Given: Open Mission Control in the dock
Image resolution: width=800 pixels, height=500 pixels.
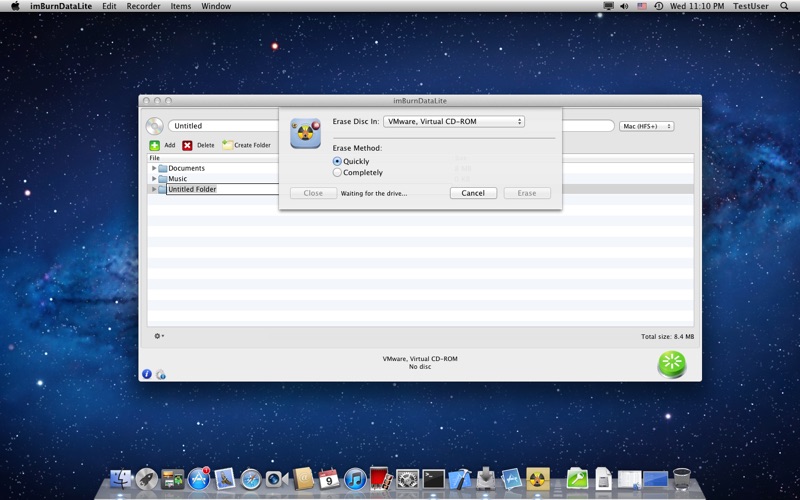Looking at the screenshot, I should coord(172,480).
